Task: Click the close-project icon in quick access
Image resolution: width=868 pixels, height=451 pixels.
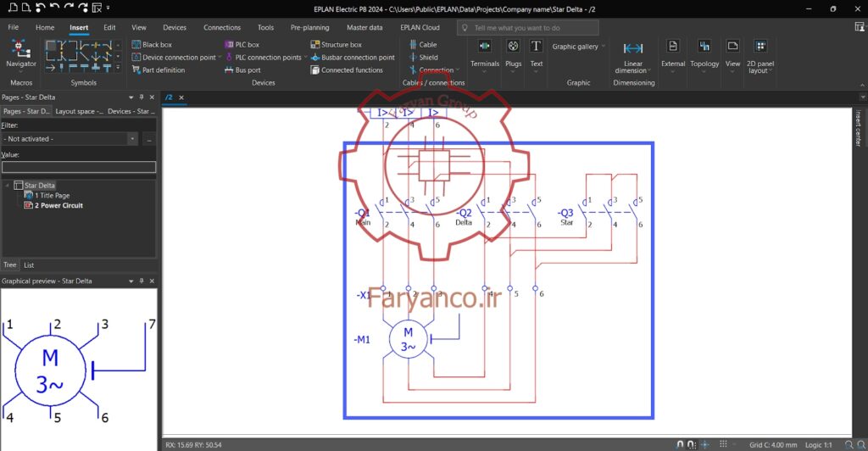Action: pos(97,8)
